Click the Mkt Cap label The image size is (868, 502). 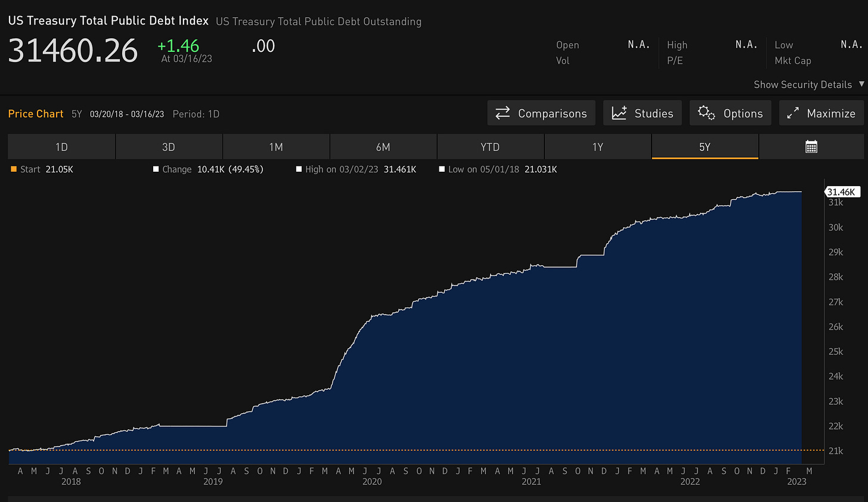pyautogui.click(x=793, y=61)
